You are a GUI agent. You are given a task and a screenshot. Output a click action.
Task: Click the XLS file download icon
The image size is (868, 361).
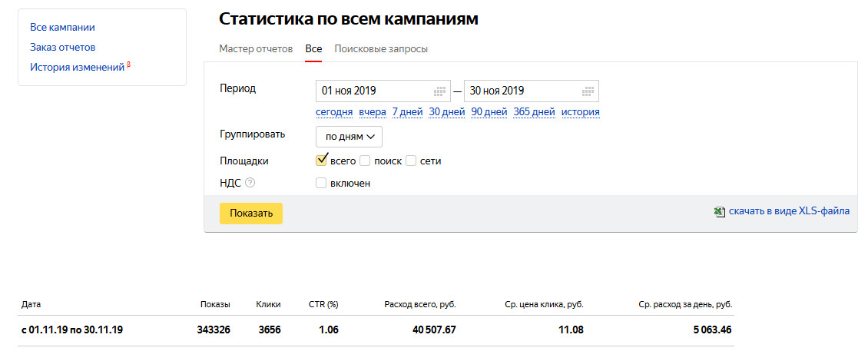(720, 211)
